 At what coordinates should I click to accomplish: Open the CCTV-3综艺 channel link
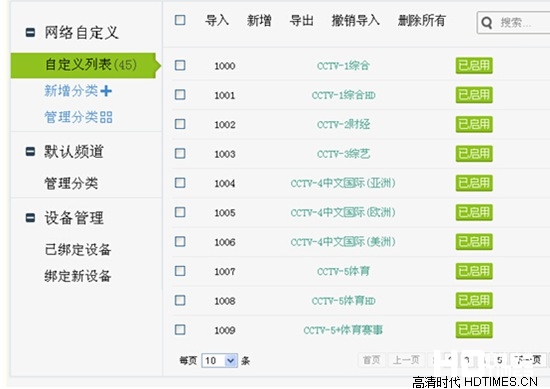tap(343, 154)
